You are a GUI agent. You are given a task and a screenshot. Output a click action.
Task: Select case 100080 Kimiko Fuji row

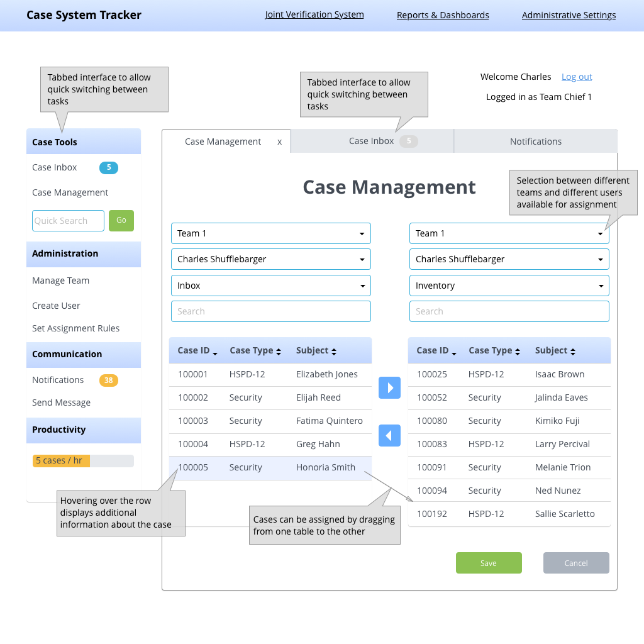(509, 421)
